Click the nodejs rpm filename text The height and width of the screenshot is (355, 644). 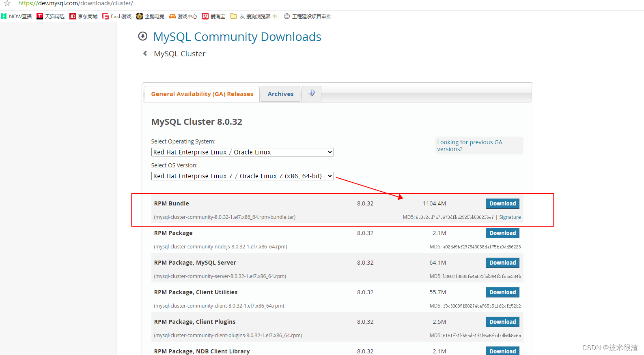(220, 247)
